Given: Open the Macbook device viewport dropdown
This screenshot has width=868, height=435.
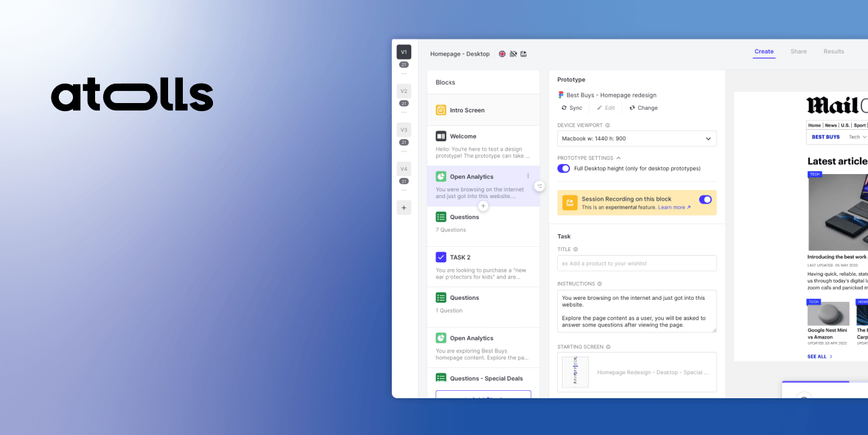Looking at the screenshot, I should 637,139.
